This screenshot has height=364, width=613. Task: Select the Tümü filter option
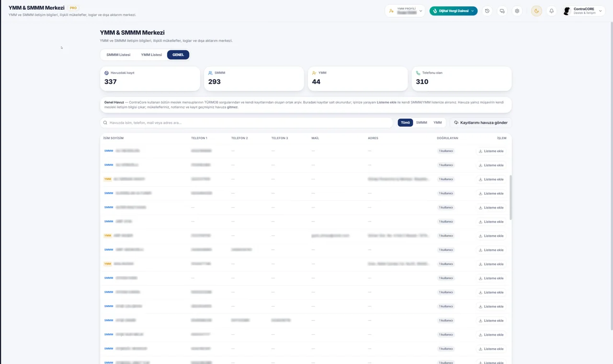click(406, 123)
